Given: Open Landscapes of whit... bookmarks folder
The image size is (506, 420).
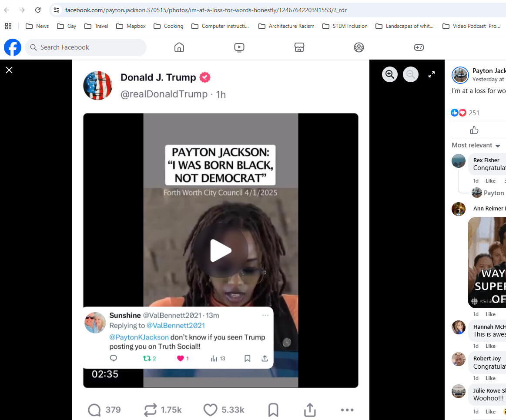Looking at the screenshot, I should [404, 26].
